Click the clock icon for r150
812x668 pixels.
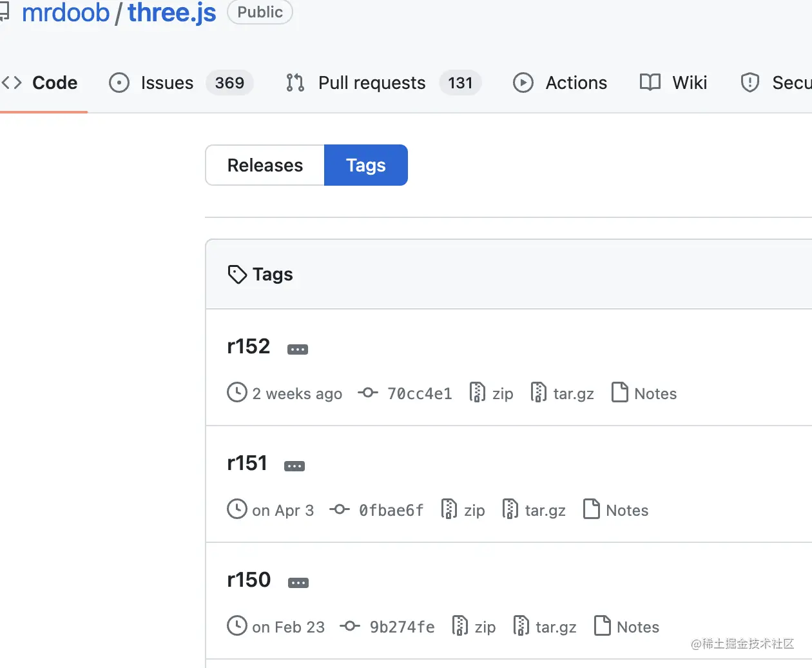(x=237, y=625)
